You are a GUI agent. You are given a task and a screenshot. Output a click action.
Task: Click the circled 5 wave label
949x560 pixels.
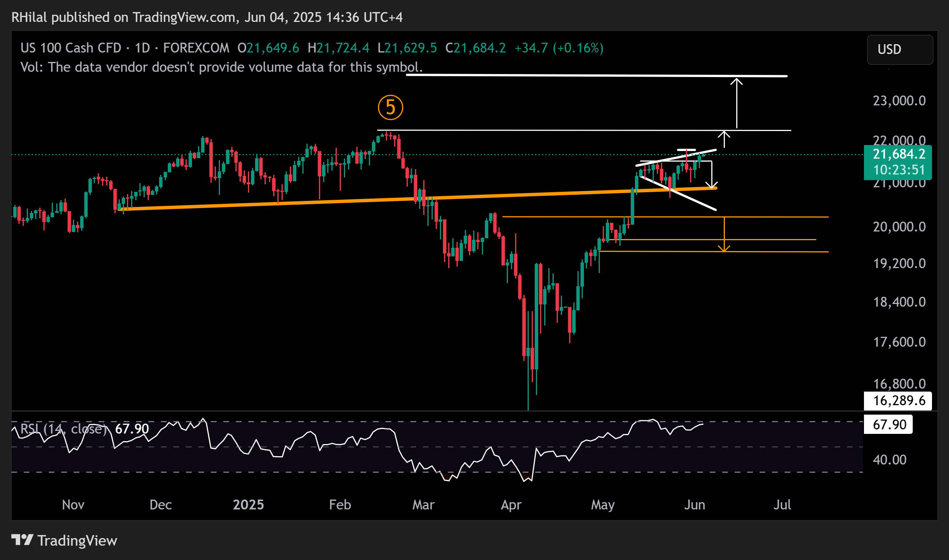tap(390, 108)
